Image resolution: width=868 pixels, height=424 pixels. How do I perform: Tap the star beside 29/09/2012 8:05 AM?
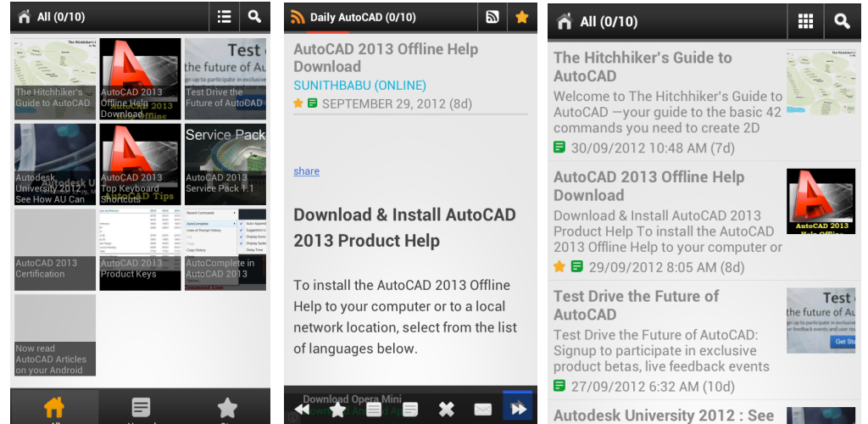pos(559,267)
